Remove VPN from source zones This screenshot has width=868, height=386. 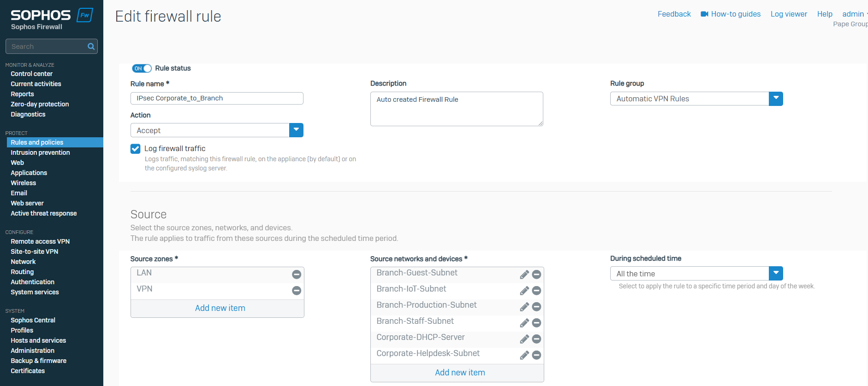click(297, 291)
